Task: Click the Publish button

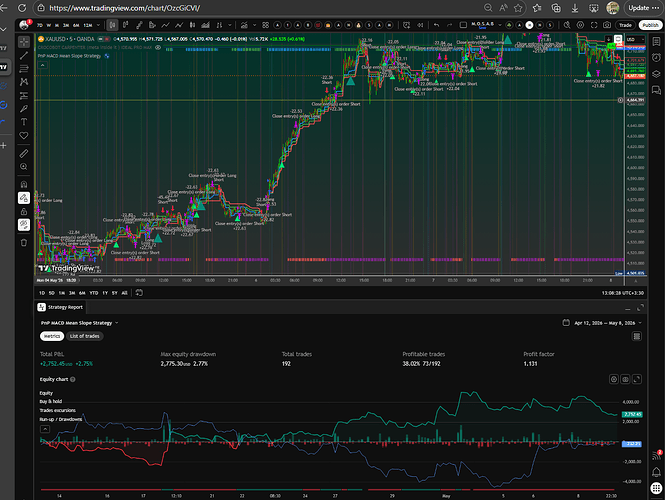Action: tap(650, 25)
